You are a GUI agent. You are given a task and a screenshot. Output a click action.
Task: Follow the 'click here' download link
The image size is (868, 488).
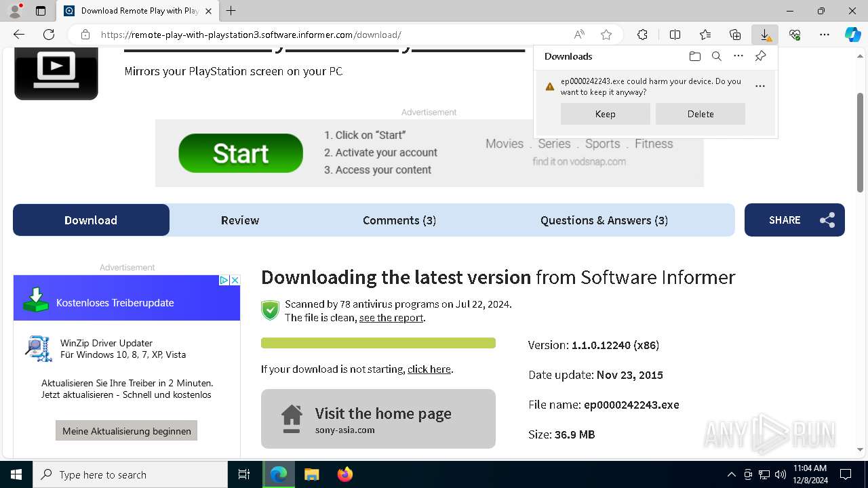429,369
